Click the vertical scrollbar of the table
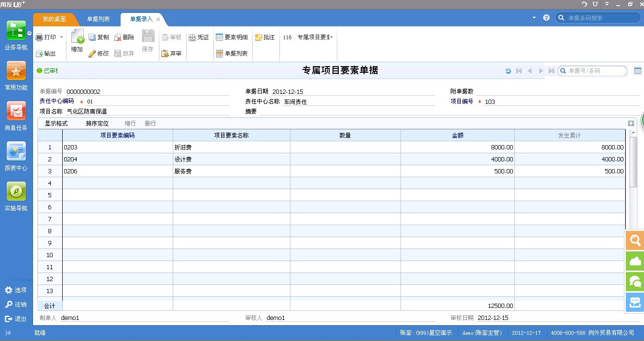 coord(633,163)
